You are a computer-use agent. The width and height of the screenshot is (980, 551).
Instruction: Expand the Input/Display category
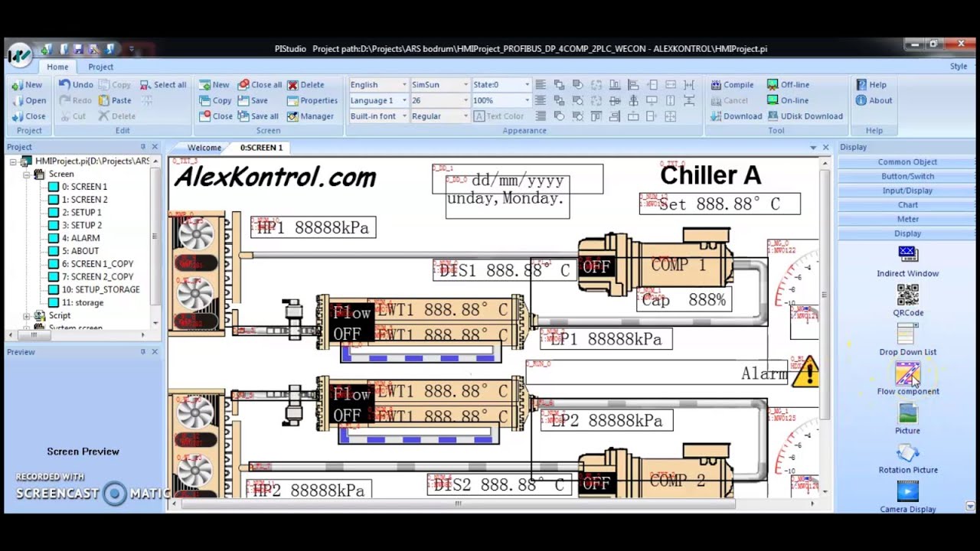907,191
